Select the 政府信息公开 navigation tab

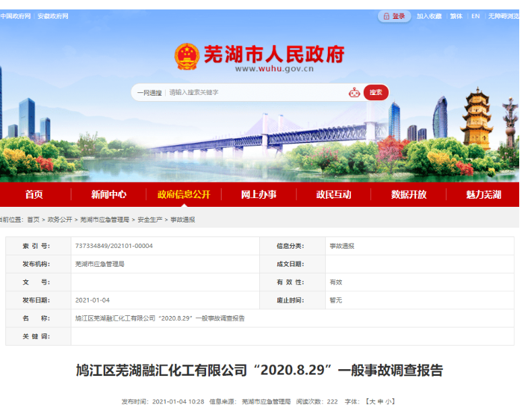pyautogui.click(x=184, y=195)
